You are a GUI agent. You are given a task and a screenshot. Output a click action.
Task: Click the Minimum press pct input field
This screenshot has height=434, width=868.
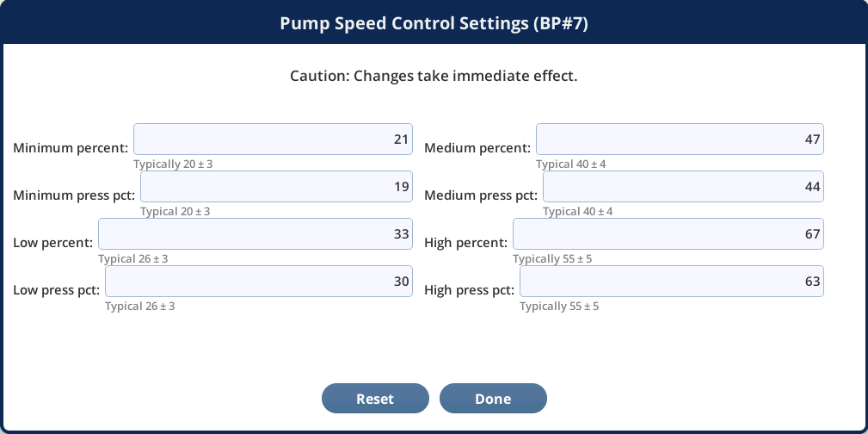tap(276, 187)
